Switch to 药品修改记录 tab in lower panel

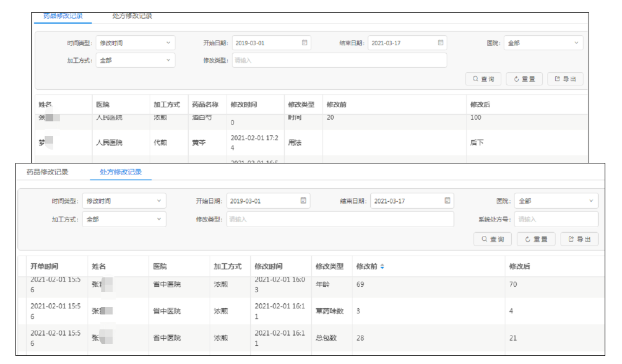coord(47,172)
